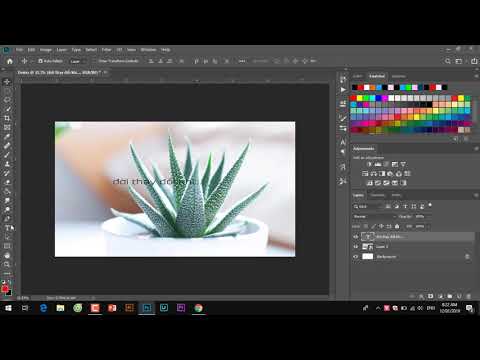Screen dimensions: 480x360
Task: Open the Filter menu
Action: coord(106,50)
